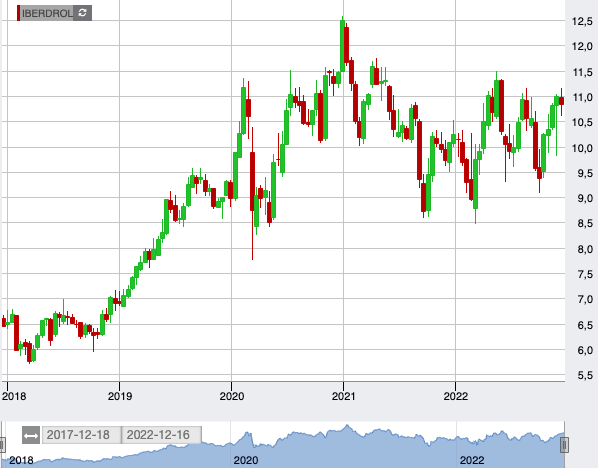Grab the left navigator range handle

(x=2, y=445)
